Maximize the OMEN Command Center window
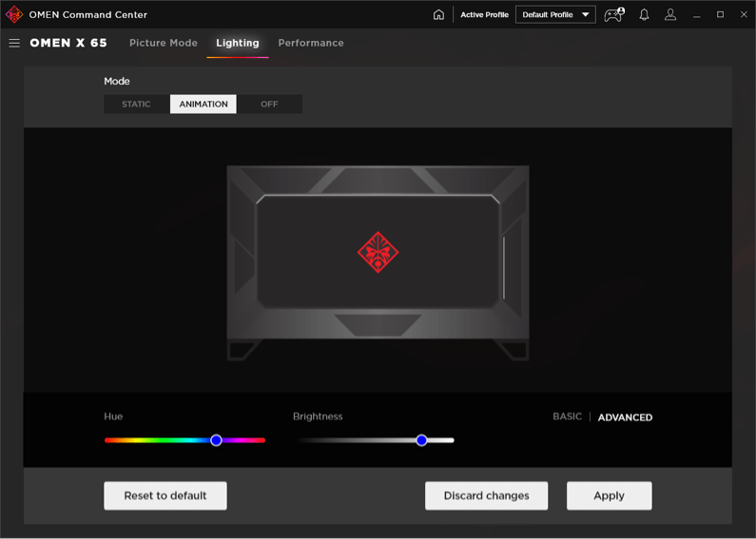756x539 pixels. click(720, 14)
